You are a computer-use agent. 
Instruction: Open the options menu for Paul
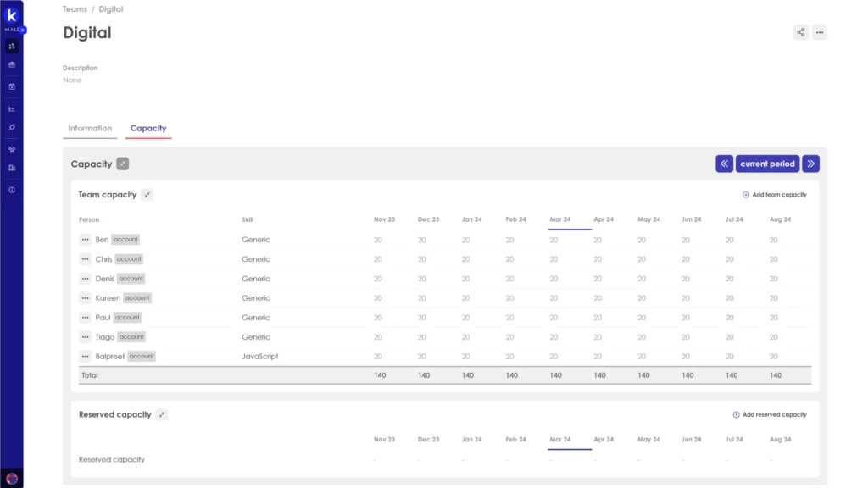85,318
